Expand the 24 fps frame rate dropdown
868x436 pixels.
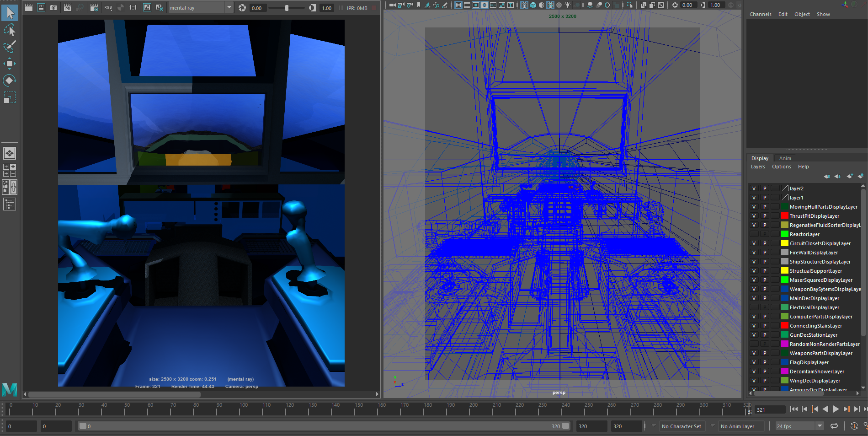820,426
